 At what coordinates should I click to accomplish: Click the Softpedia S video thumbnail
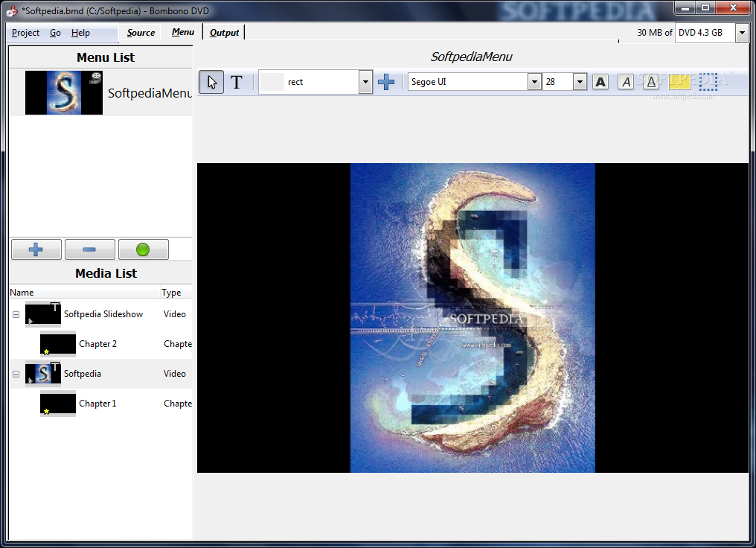tap(43, 374)
